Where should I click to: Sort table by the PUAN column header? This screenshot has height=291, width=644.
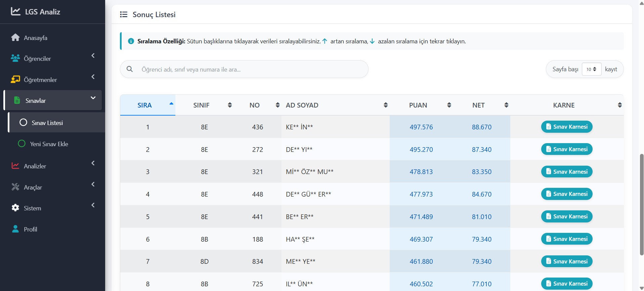418,105
